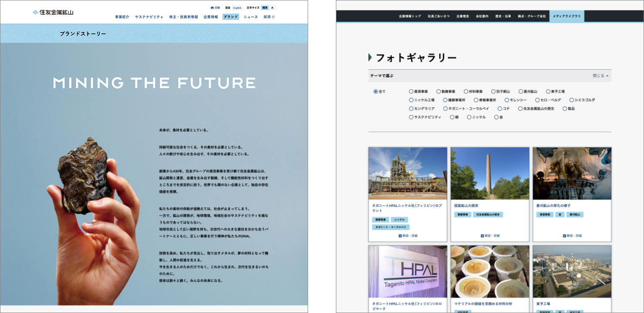Click 住友金属鉱山の歴史 tag on chimney card
Image resolution: width=644 pixels, height=313 pixels.
488,214
